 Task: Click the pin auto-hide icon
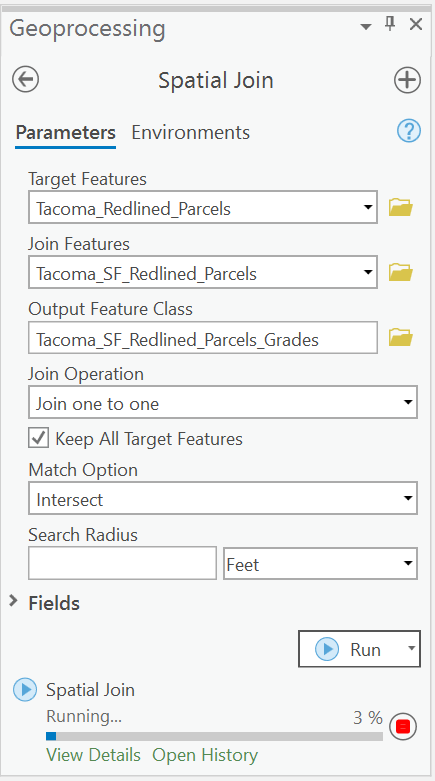[390, 23]
